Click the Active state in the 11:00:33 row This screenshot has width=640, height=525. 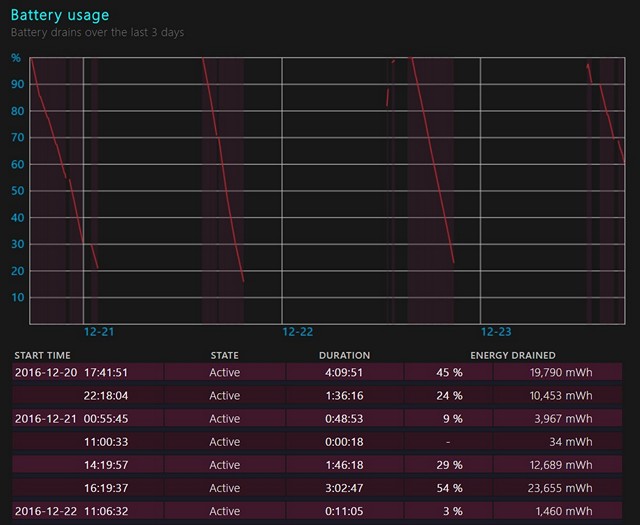pos(224,442)
